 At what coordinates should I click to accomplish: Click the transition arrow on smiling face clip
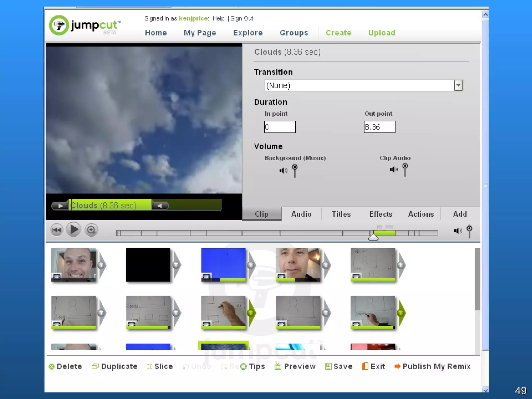(102, 265)
